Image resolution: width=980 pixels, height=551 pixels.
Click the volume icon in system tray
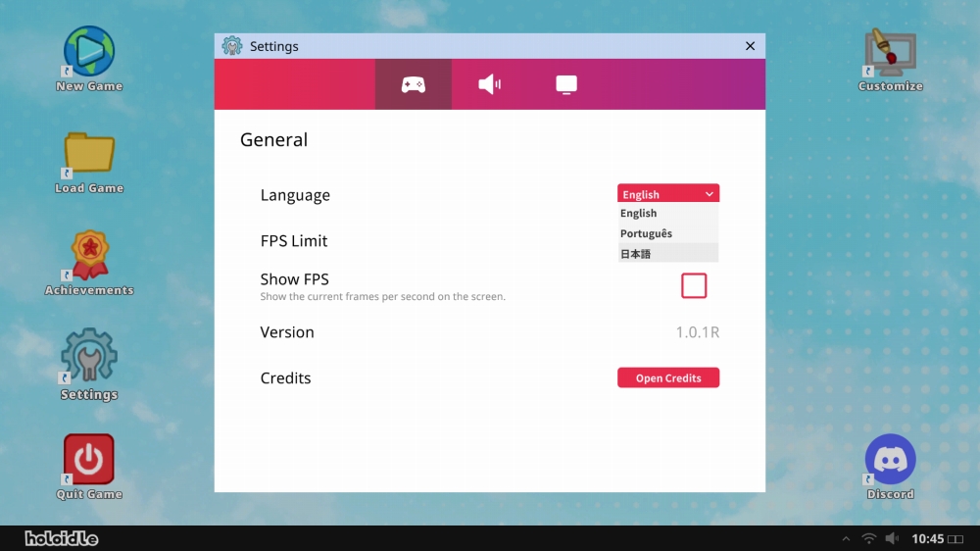point(892,538)
